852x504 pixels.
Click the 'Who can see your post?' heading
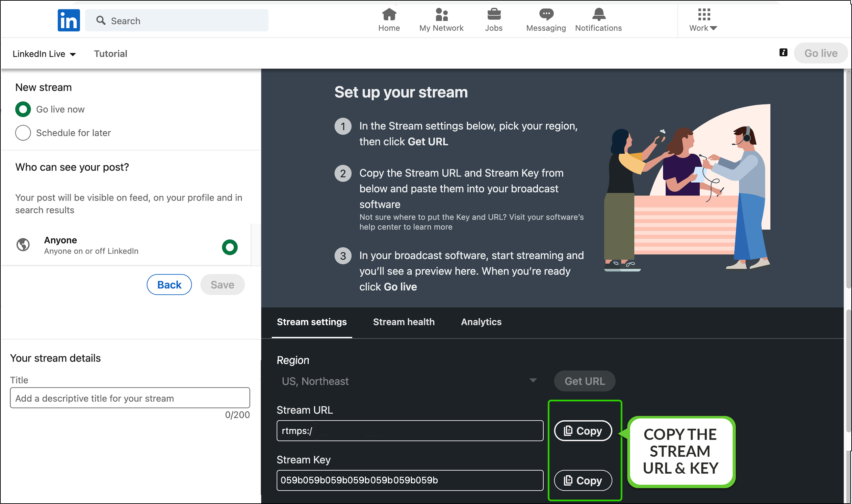click(x=72, y=167)
